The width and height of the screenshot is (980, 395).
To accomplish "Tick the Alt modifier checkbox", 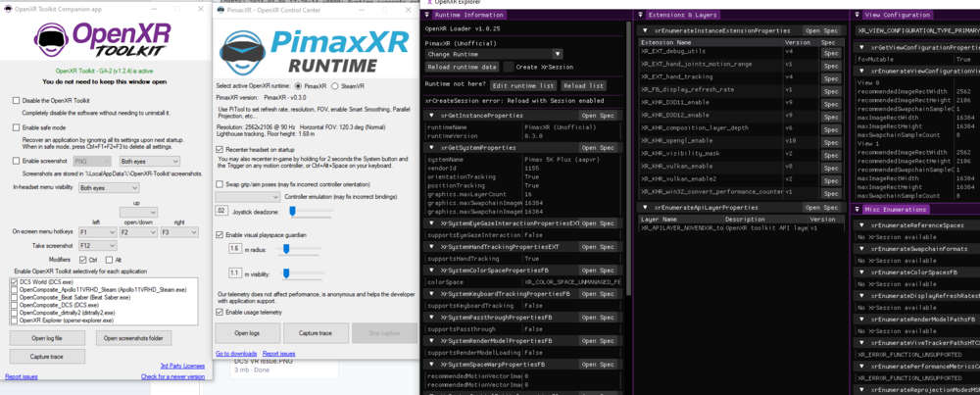I will pyautogui.click(x=110, y=260).
